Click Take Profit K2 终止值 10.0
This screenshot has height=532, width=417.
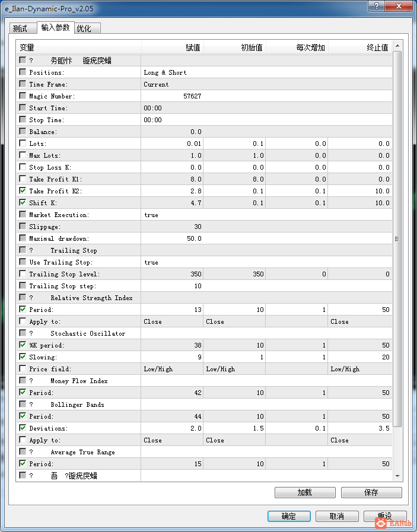(x=383, y=191)
